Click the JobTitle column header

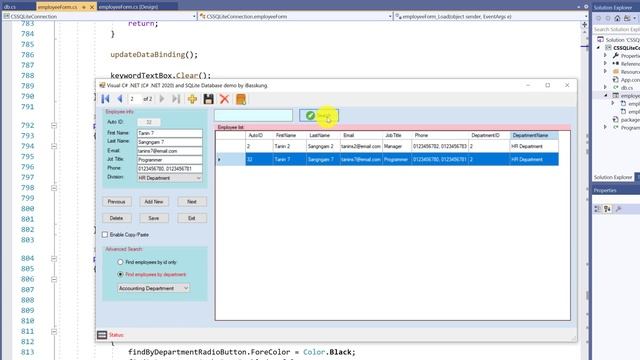(397, 135)
